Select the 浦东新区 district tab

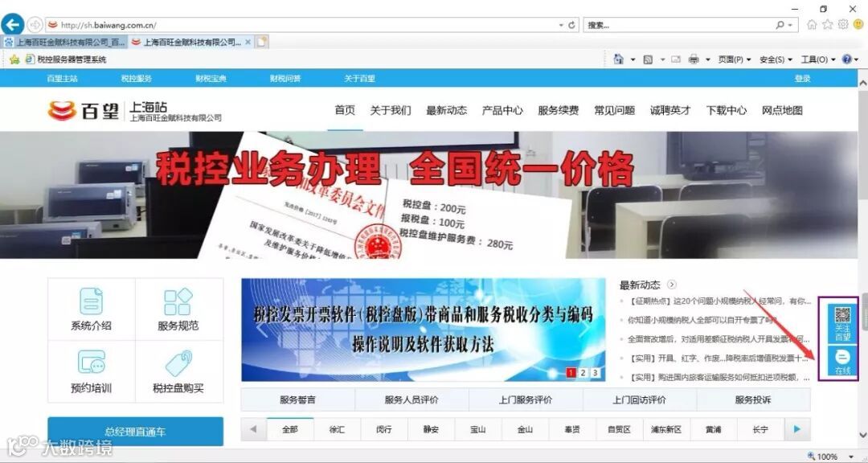click(667, 429)
